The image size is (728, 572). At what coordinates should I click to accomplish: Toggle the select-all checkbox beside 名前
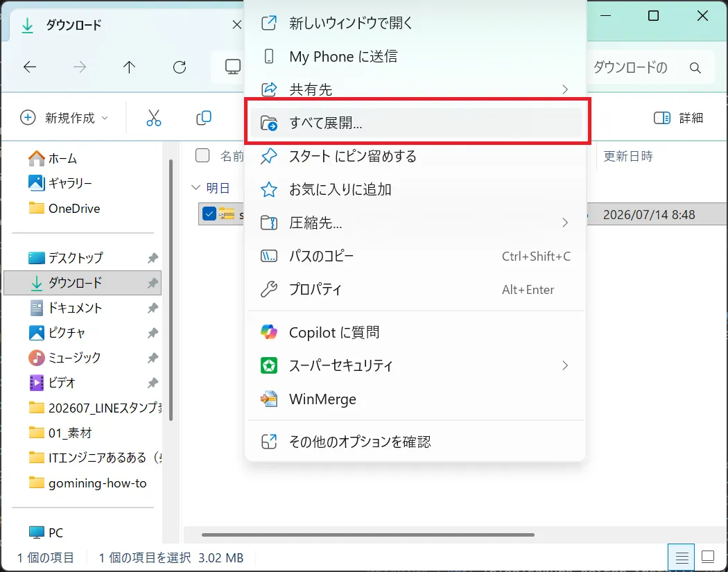pyautogui.click(x=202, y=155)
